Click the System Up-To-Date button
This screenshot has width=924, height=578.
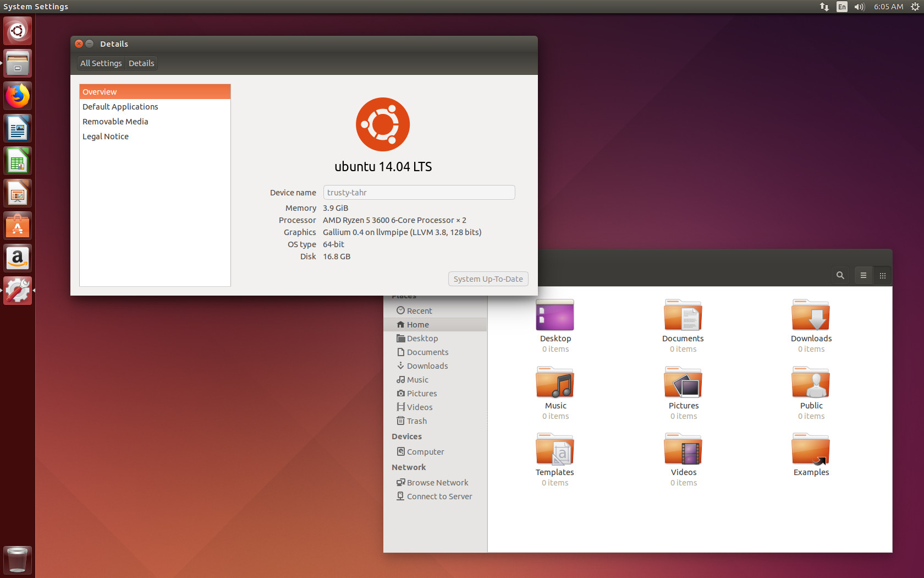(488, 279)
